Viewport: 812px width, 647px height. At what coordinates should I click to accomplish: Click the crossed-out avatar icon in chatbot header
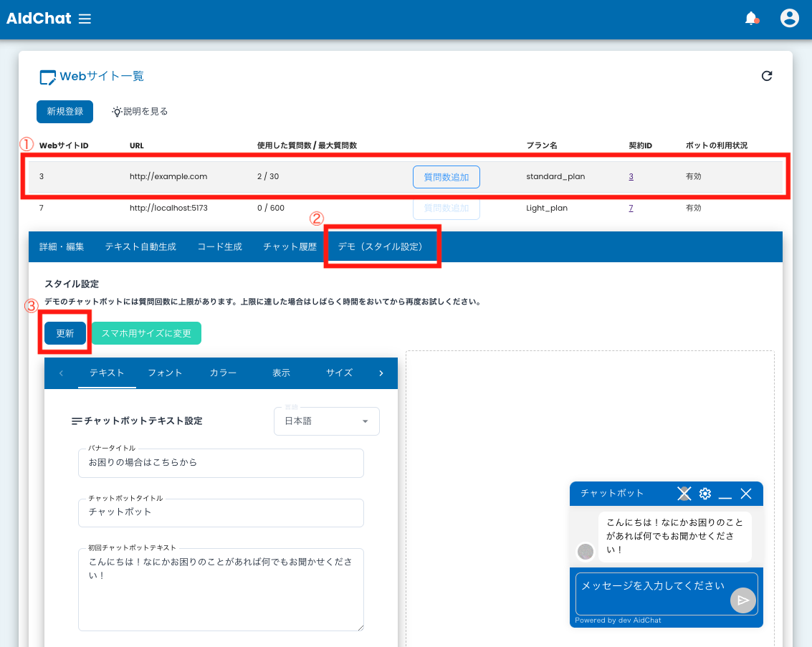click(684, 494)
